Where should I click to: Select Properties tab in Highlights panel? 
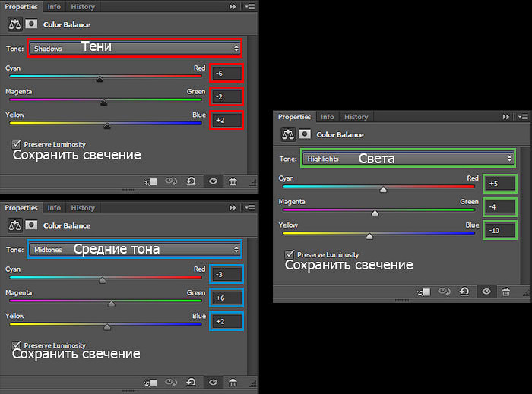295,117
